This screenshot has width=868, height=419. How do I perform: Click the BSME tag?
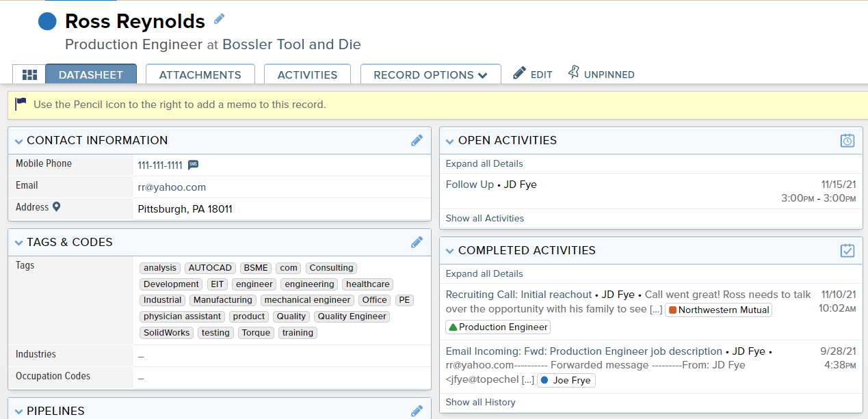257,268
